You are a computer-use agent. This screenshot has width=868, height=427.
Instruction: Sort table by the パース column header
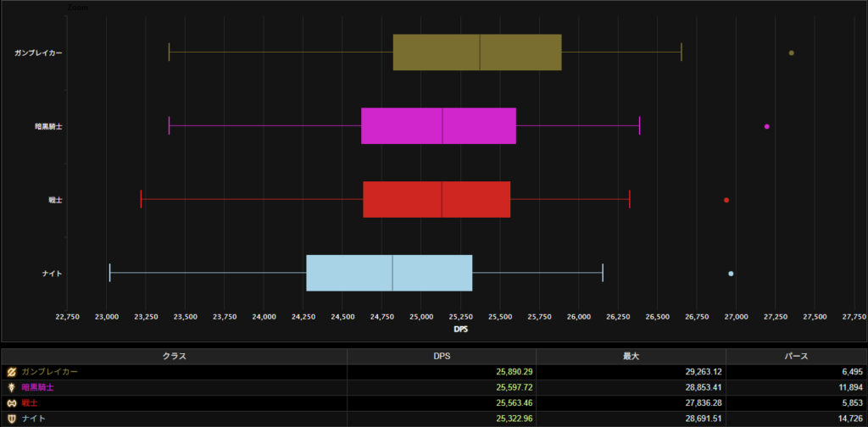(x=796, y=356)
